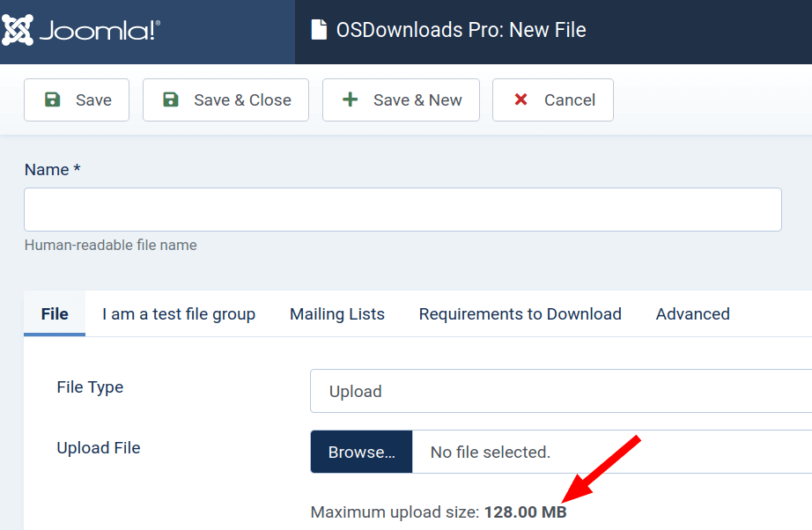The image size is (812, 530).
Task: Click the Joomla logo icon
Action: tap(18, 31)
